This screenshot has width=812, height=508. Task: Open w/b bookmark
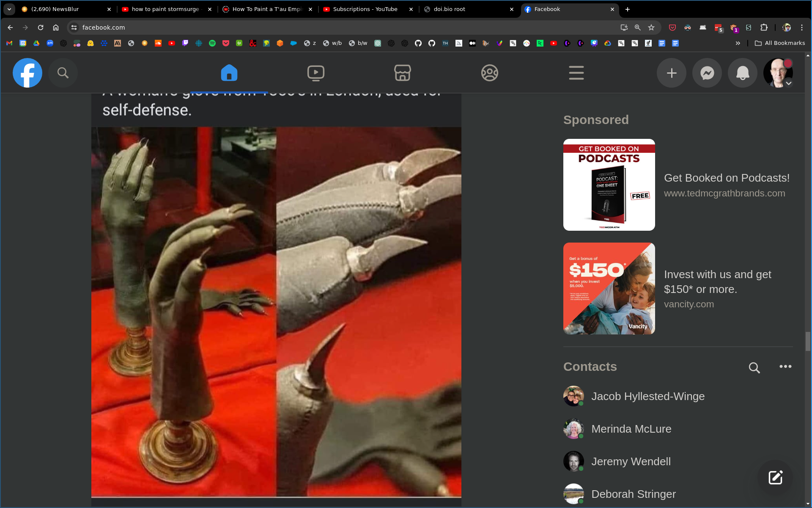coord(332,43)
